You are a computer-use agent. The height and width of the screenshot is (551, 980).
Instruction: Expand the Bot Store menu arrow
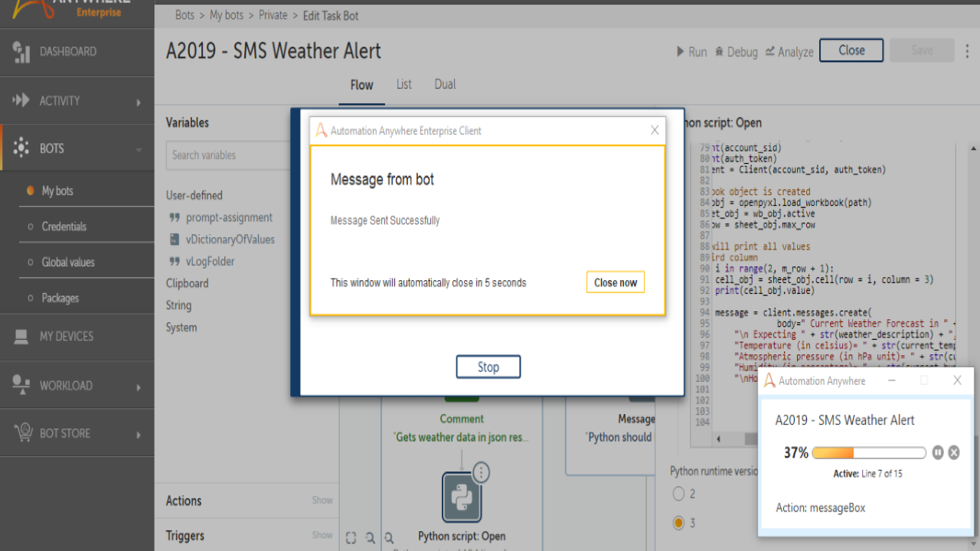139,435
